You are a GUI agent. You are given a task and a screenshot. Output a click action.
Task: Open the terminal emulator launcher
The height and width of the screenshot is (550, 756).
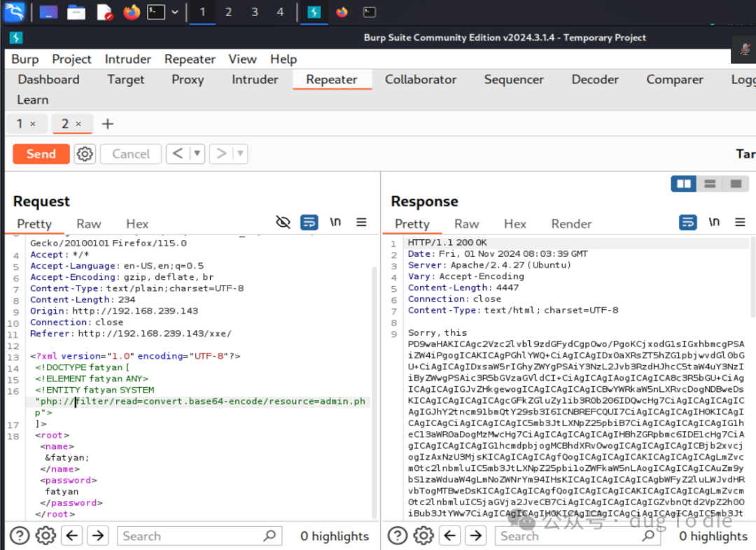click(156, 12)
